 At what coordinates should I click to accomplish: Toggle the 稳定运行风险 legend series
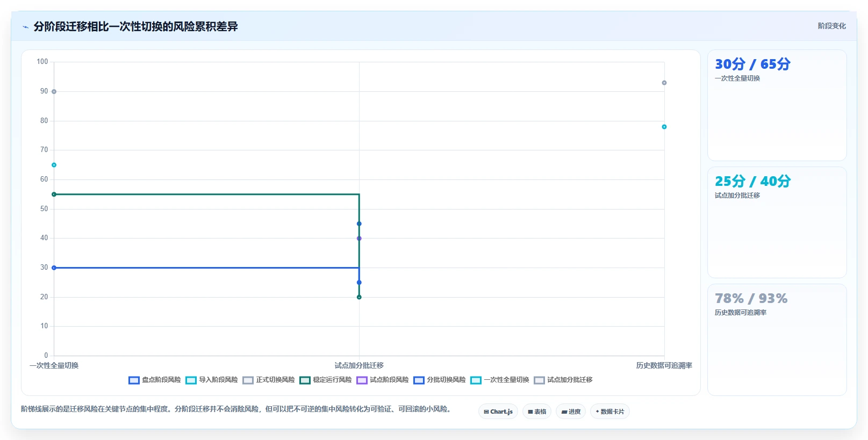[326, 380]
